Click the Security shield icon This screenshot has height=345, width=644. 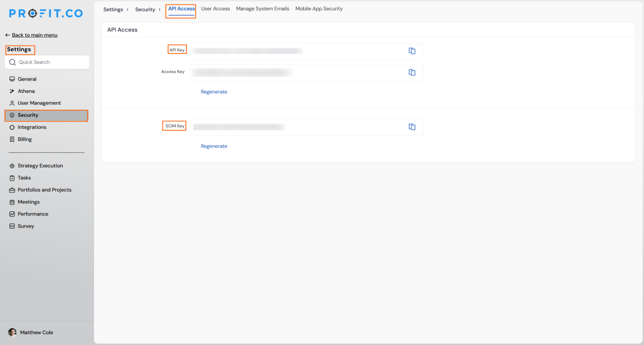[x=12, y=115]
